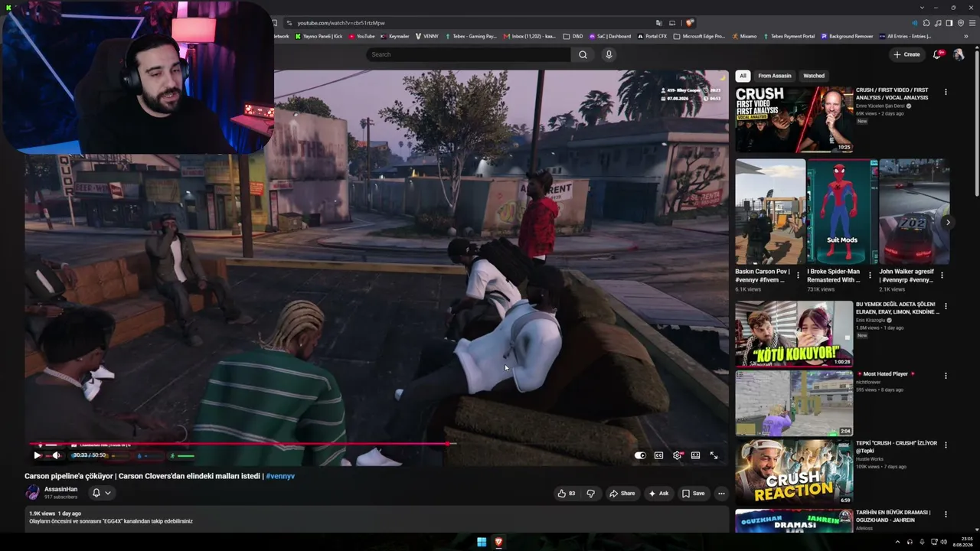Viewport: 980px width, 551px height.
Task: Focus the YouTube search box
Action: pyautogui.click(x=469, y=54)
